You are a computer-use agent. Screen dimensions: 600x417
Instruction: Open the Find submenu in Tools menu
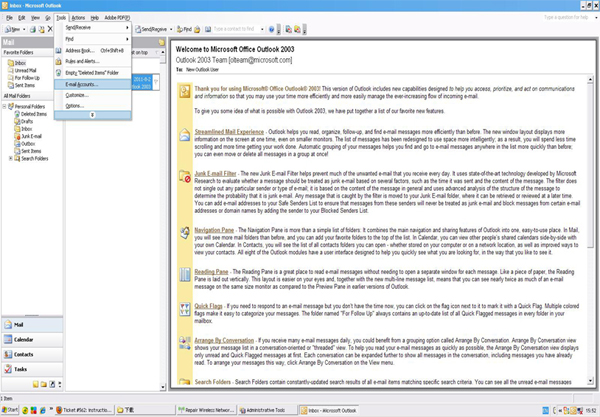tap(93, 39)
